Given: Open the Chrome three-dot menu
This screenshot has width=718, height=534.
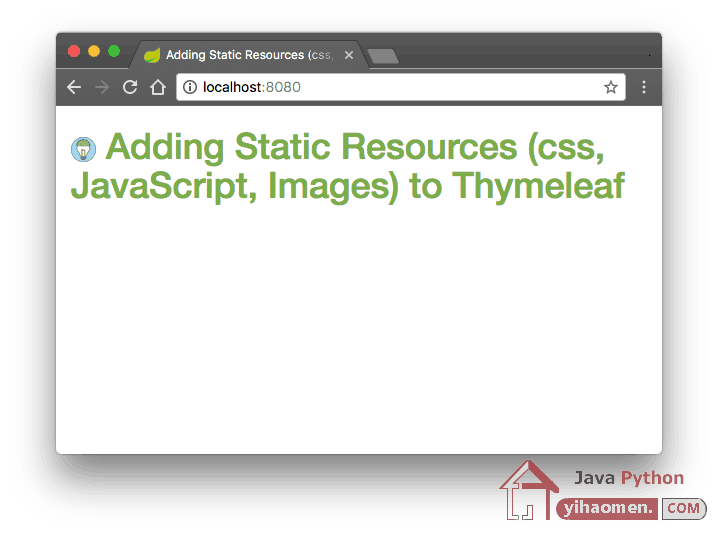Looking at the screenshot, I should [x=644, y=87].
